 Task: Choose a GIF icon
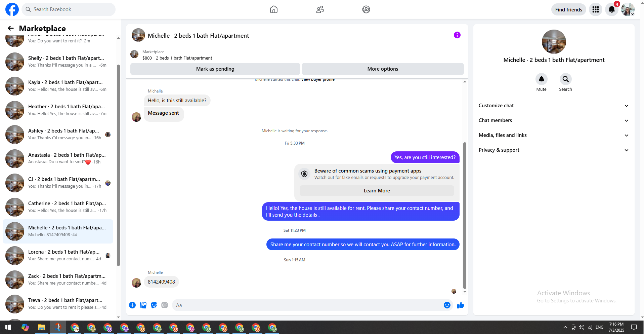(x=165, y=305)
